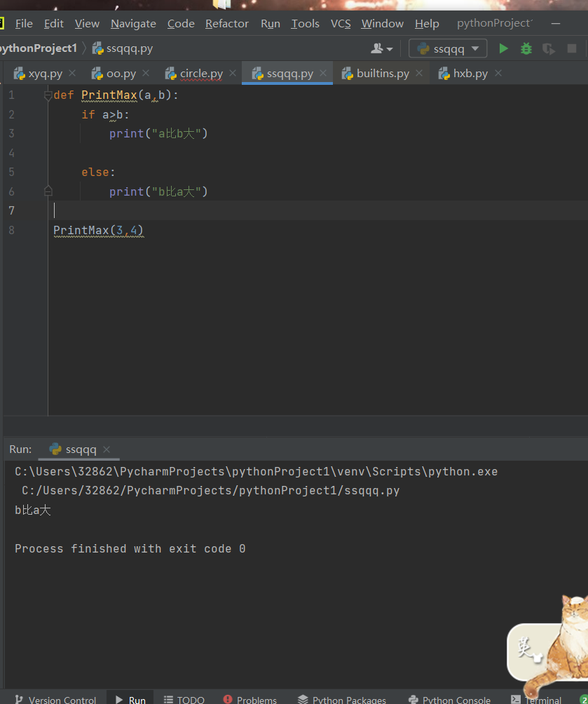Close the ssqqq tab in Run panel
588x704 pixels.
(107, 449)
